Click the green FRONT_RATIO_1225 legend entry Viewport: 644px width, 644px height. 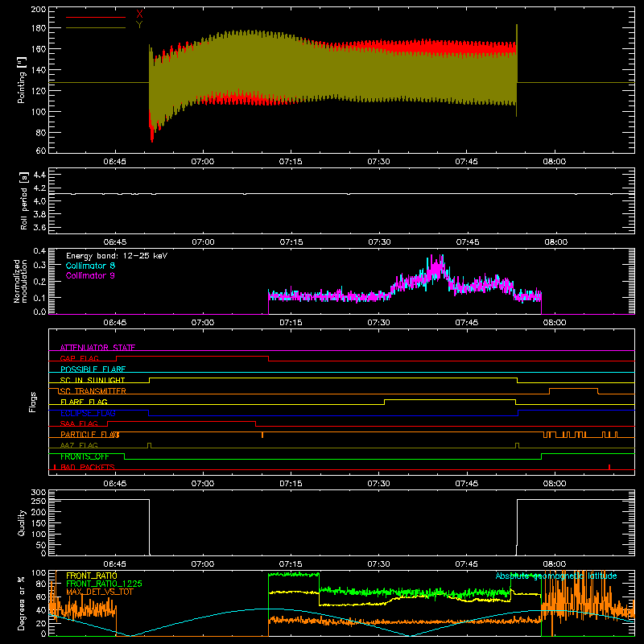click(104, 584)
